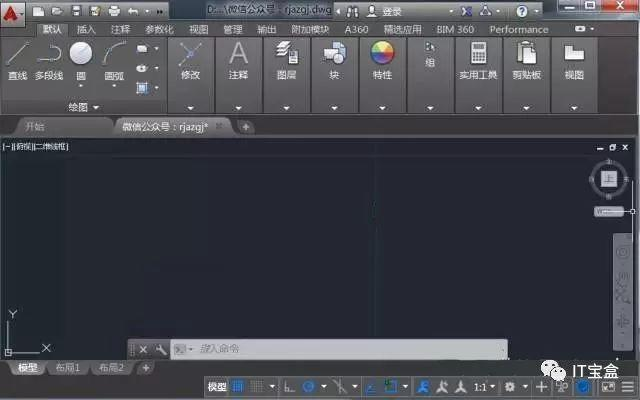
Task: Switch to the BIM 360 ribbon tab
Action: pyautogui.click(x=455, y=29)
